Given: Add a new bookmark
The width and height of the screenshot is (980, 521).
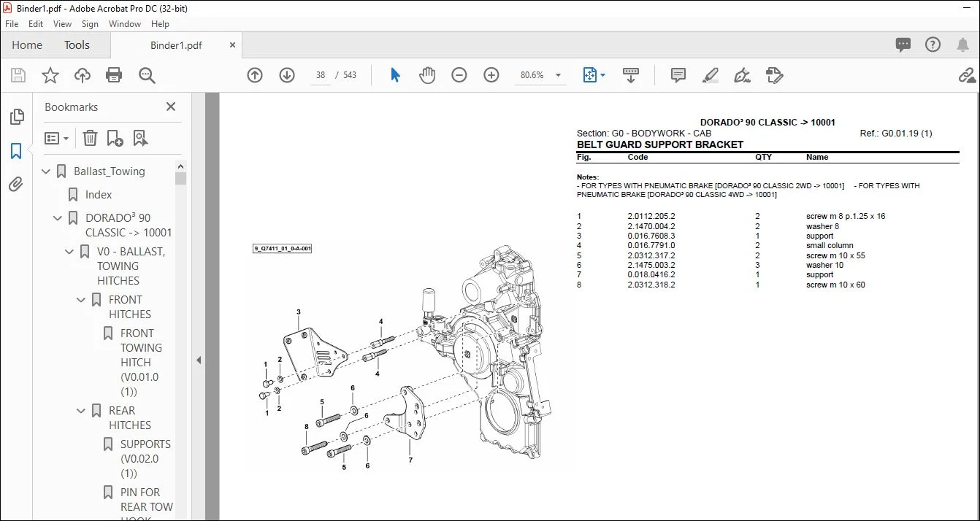Looking at the screenshot, I should tap(115, 138).
